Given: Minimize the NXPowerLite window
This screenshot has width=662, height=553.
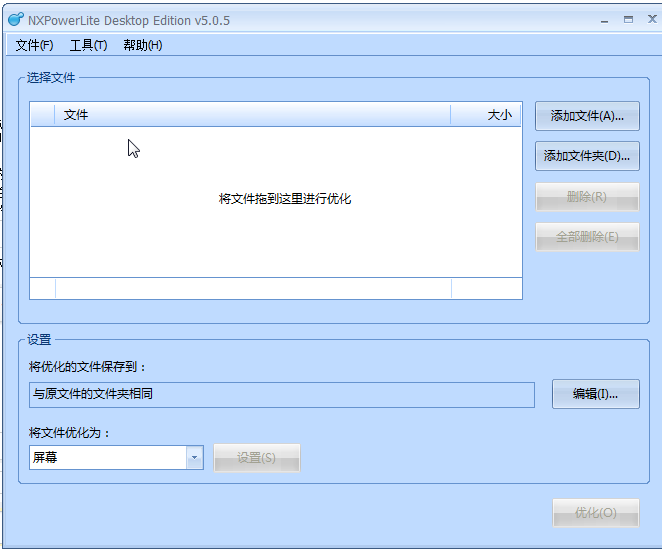Looking at the screenshot, I should [x=605, y=20].
